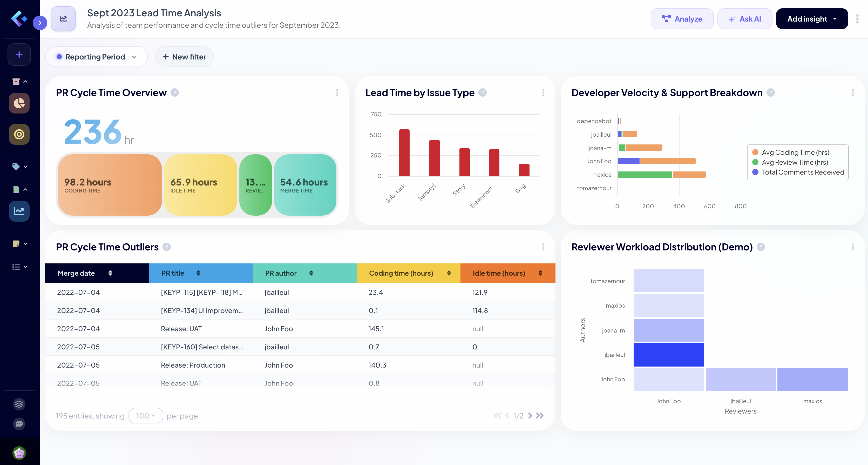Open PR Cycle Time Overview options menu
Screen dimensions: 868x465
click(x=337, y=92)
